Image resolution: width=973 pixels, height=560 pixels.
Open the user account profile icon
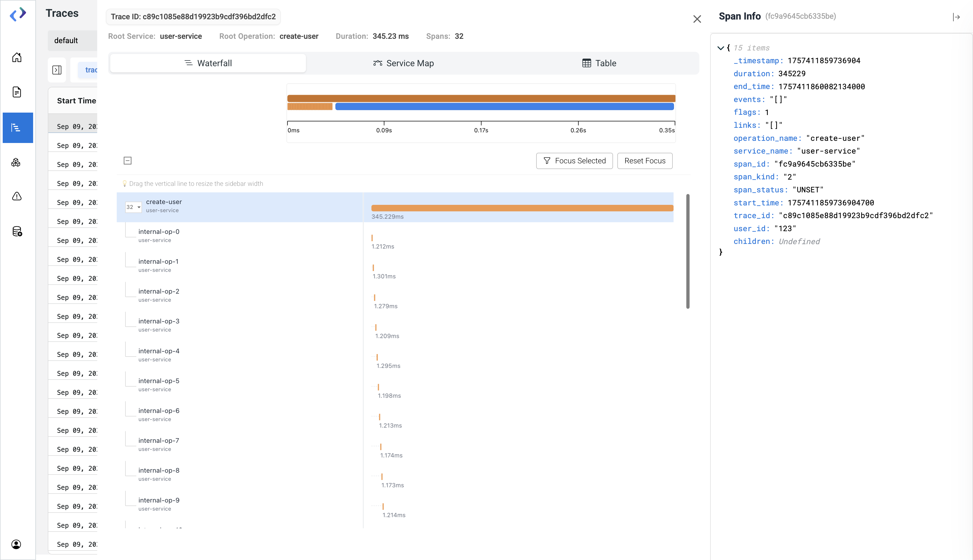[x=17, y=544]
